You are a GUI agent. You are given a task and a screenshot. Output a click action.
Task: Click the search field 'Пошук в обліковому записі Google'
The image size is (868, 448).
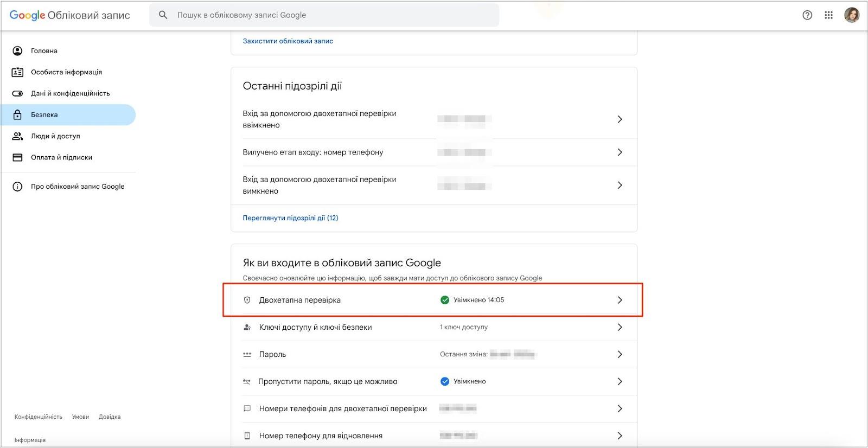[x=324, y=15]
